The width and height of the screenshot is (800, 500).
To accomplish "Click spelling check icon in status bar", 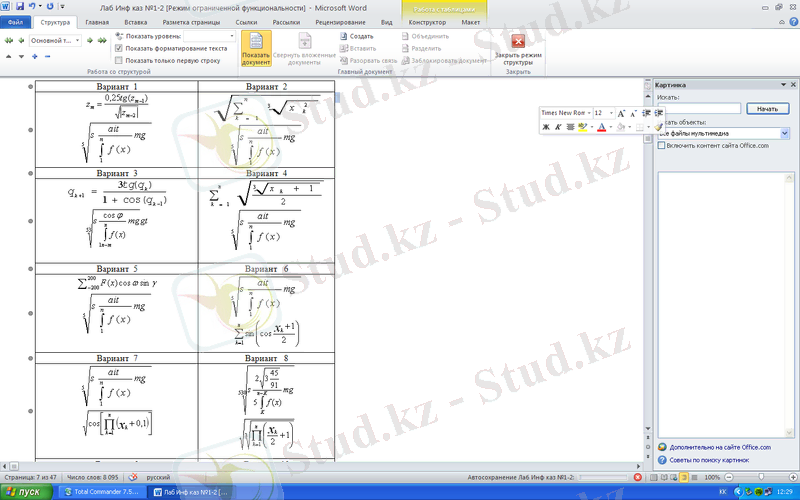I will pos(133,478).
